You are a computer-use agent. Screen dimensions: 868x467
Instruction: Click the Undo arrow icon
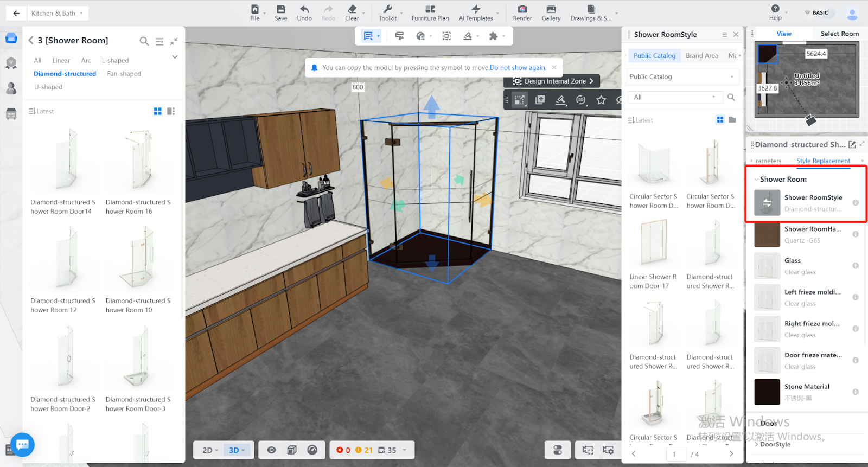[x=304, y=9]
